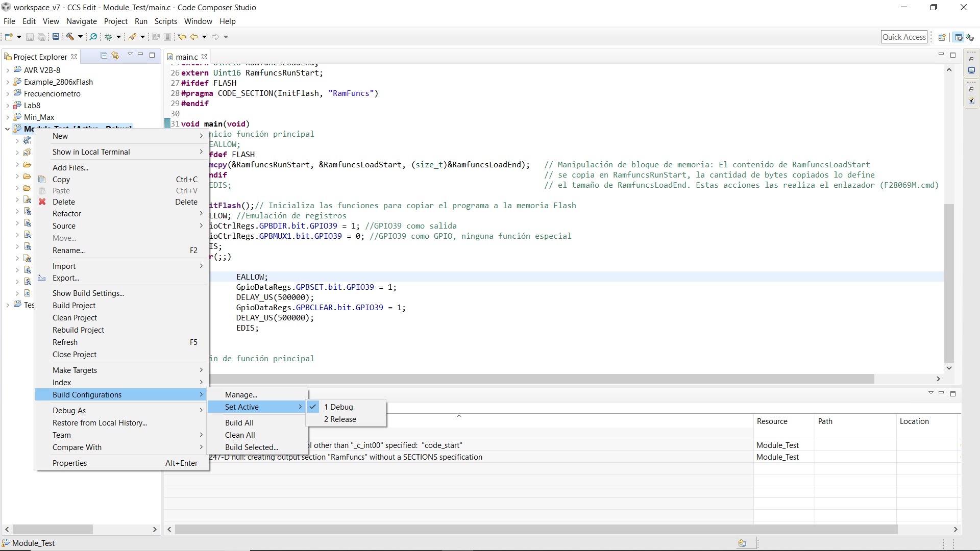Image resolution: width=980 pixels, height=551 pixels.
Task: Click Collapse All icon in Project Explorer
Action: coord(104,56)
